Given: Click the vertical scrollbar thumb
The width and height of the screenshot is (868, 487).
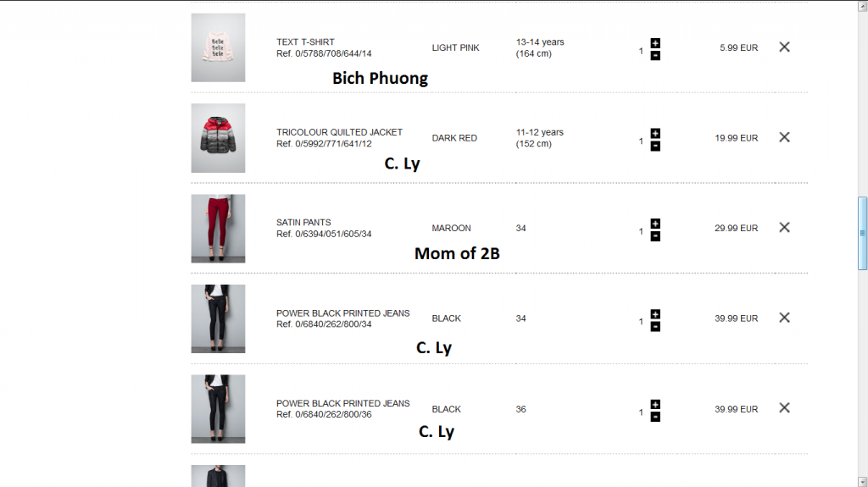Looking at the screenshot, I should [862, 233].
